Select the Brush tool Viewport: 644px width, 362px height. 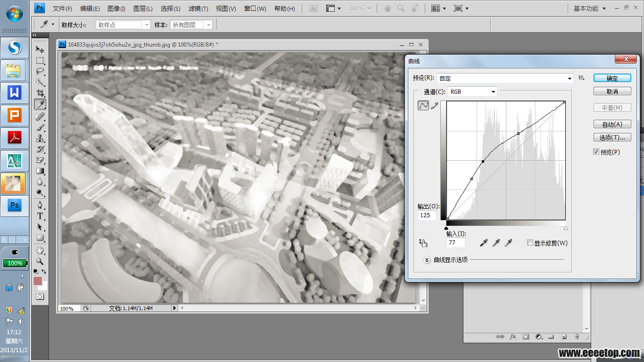tap(40, 127)
